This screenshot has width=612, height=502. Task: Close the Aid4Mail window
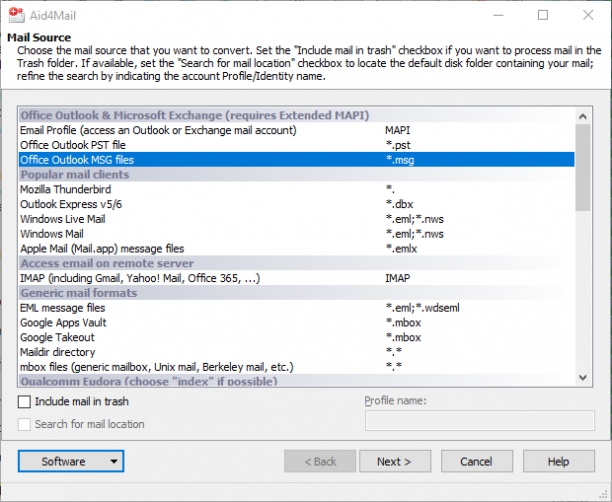click(x=588, y=15)
